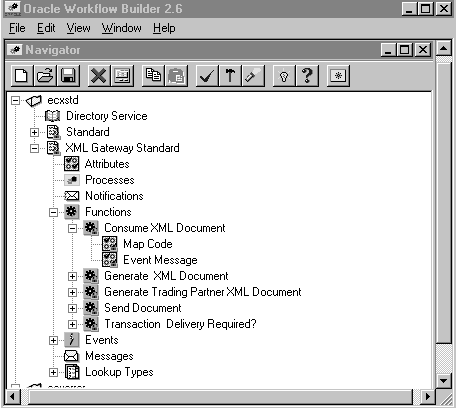Click the Messages envelope icon

coord(72,356)
